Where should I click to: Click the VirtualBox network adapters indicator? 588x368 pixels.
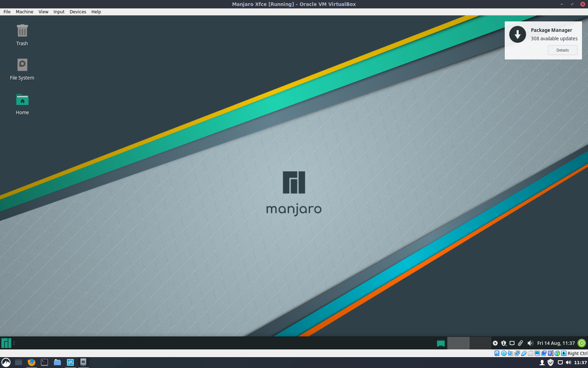(517, 353)
